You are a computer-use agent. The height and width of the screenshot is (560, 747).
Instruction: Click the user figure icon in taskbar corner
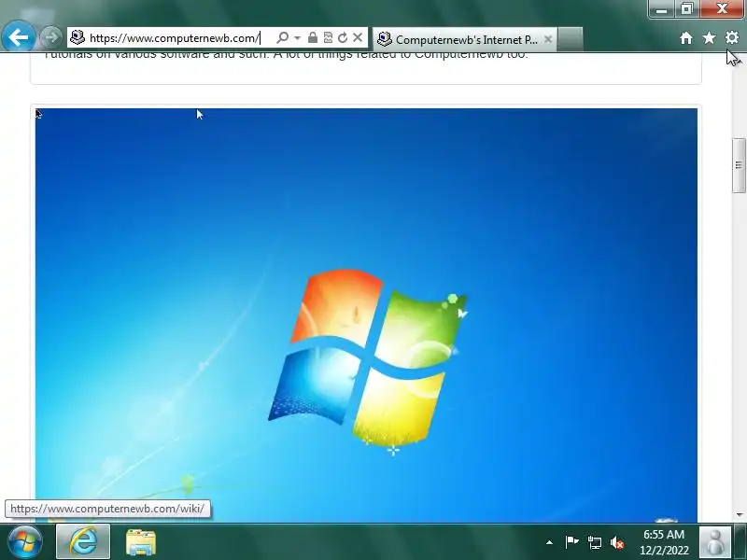pyautogui.click(x=715, y=542)
